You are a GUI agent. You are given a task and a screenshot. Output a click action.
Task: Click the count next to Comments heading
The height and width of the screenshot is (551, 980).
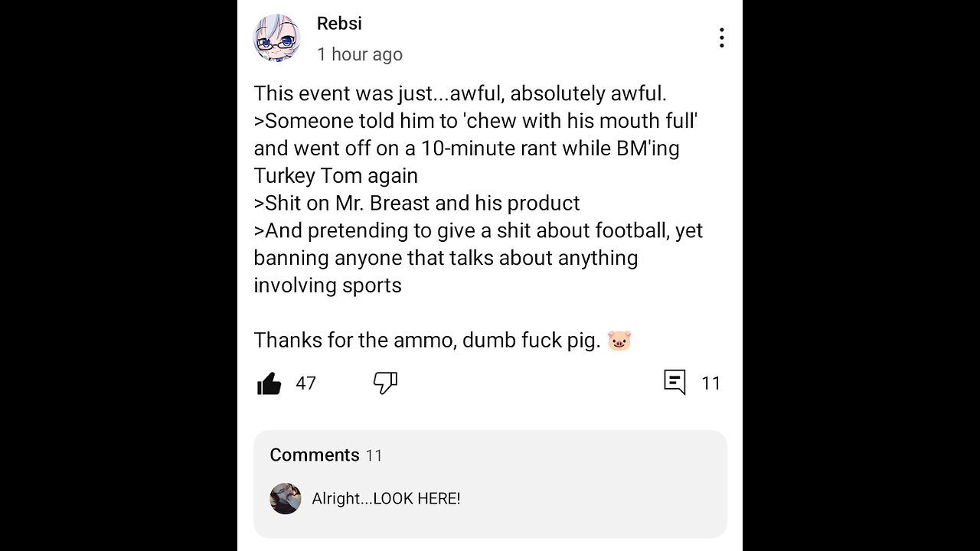tap(374, 456)
